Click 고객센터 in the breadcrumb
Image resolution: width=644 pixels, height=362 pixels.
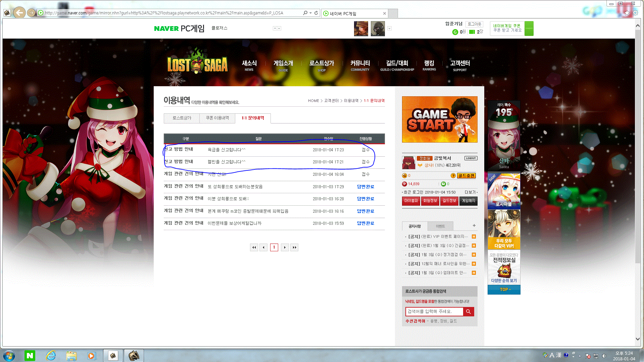[x=331, y=101]
